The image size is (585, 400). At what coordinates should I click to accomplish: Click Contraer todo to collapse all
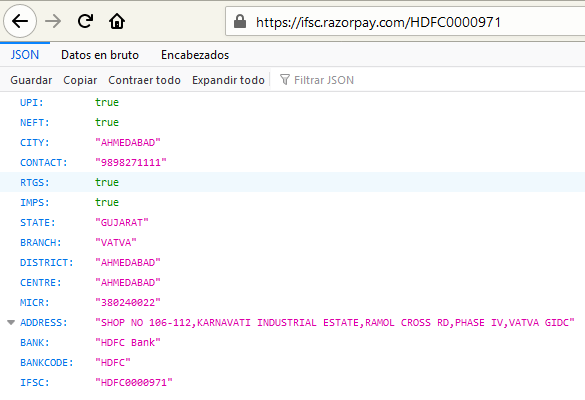(144, 80)
